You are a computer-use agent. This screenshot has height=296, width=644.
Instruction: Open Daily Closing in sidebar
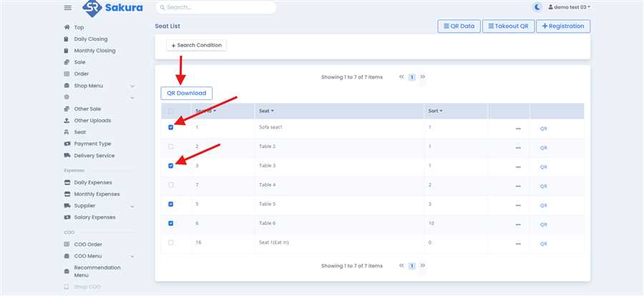point(91,39)
